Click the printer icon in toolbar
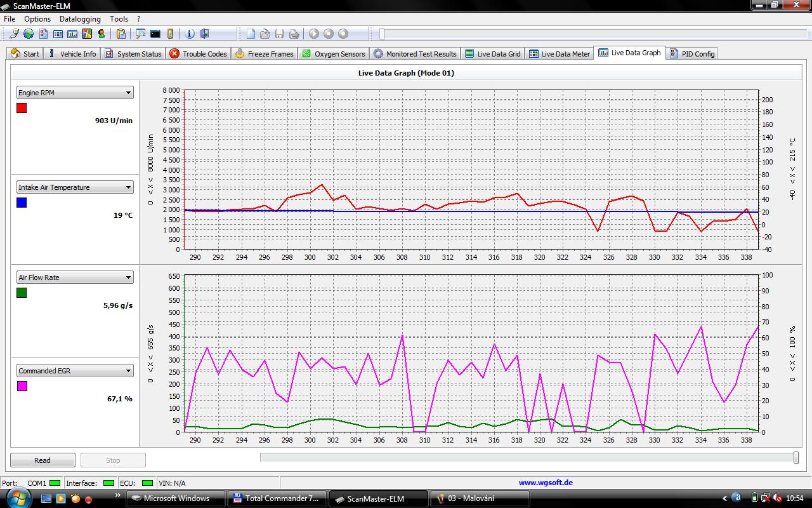812x508 pixels. pyautogui.click(x=294, y=34)
